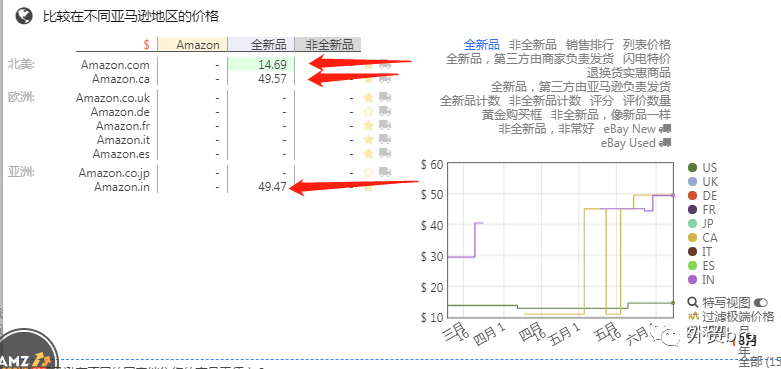Click the star icon in the Amazon.co.uk row
This screenshot has width=781, height=369.
(x=368, y=97)
